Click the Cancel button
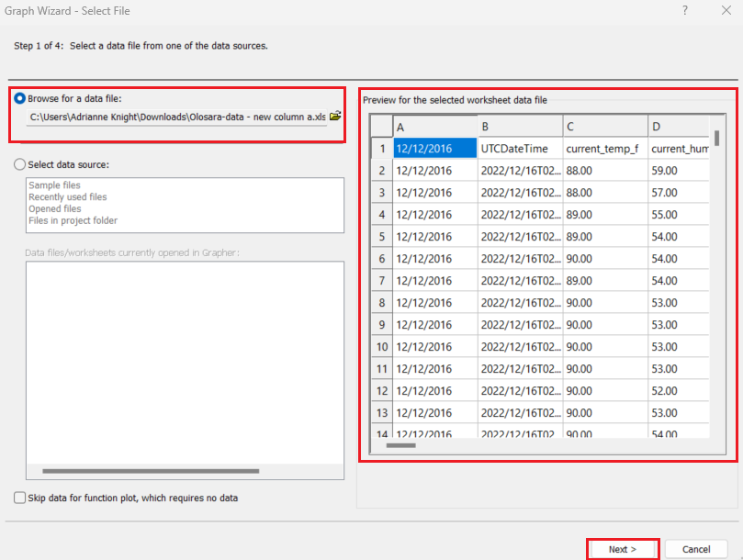 (696, 549)
